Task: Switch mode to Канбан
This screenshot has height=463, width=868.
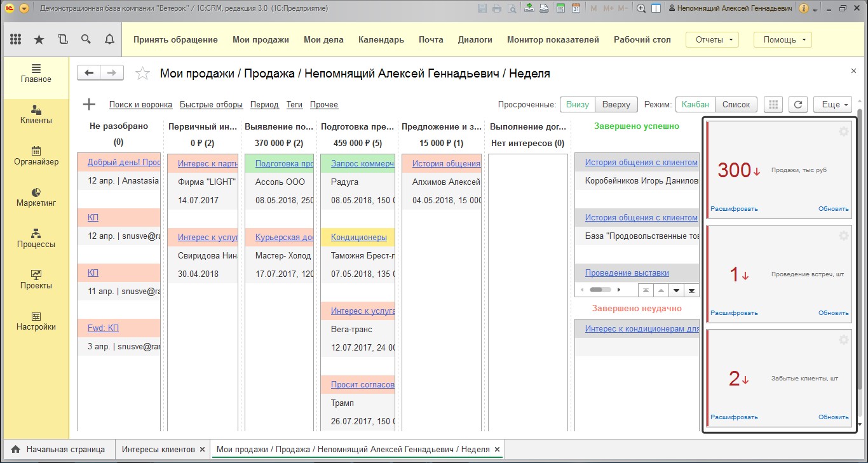Action: click(695, 105)
